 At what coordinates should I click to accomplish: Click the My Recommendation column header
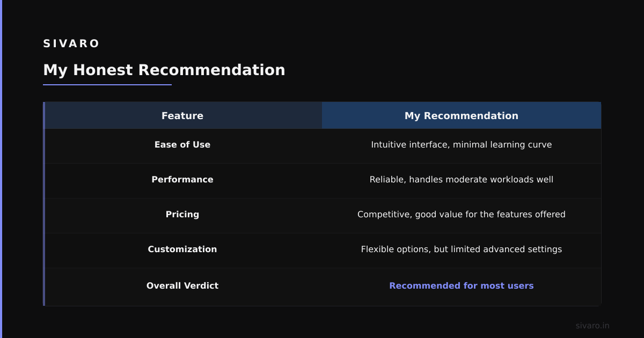pyautogui.click(x=462, y=115)
